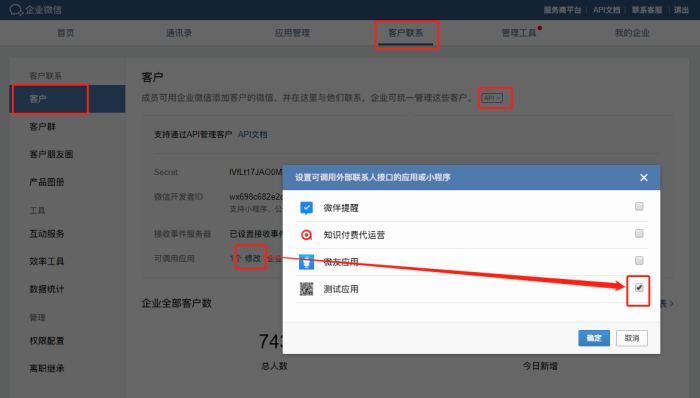Click the 微友应用 blue app icon
Viewport: 700px width, 398px height.
[306, 262]
